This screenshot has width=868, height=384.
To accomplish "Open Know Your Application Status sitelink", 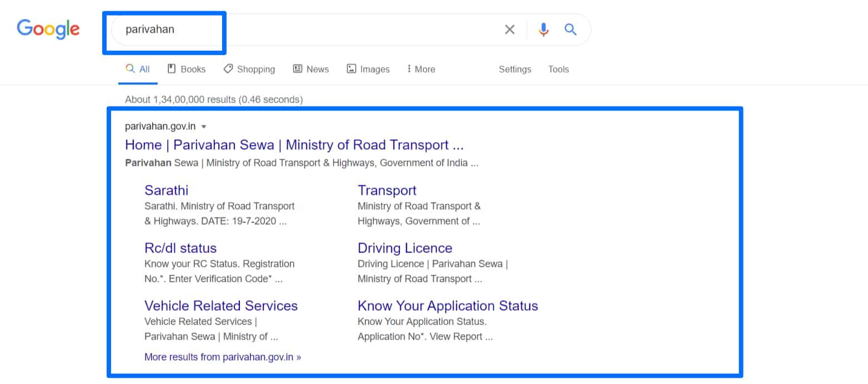I will [448, 306].
